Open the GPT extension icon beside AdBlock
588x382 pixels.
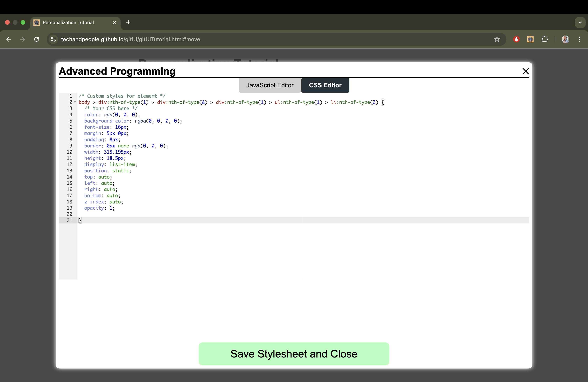(530, 39)
